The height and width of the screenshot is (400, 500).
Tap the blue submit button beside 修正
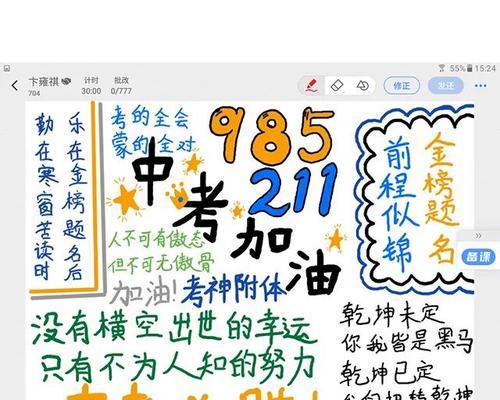point(446,86)
